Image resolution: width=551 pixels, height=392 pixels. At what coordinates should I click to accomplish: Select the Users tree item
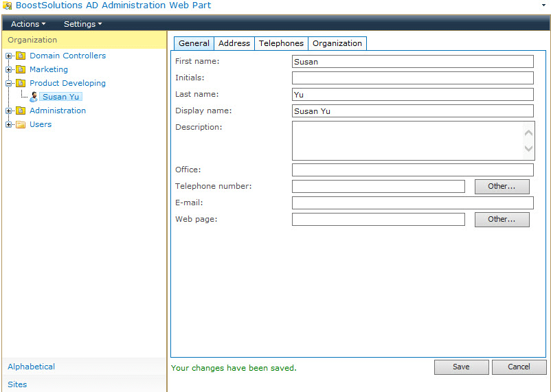(x=41, y=124)
